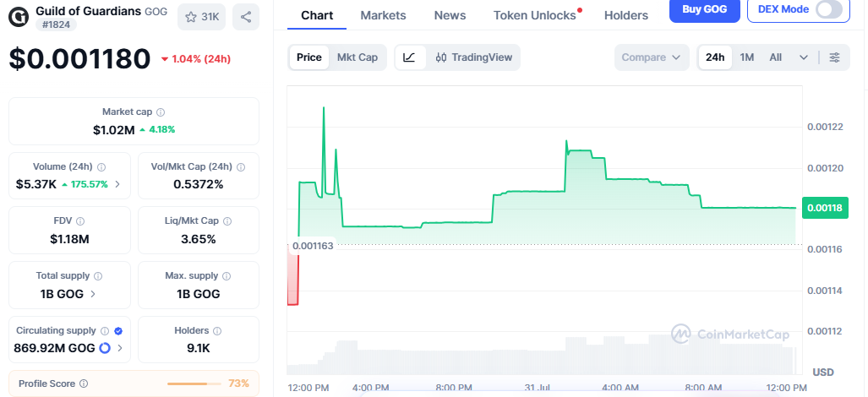
Task: Click the Profile Score progress bar
Action: 194,383
